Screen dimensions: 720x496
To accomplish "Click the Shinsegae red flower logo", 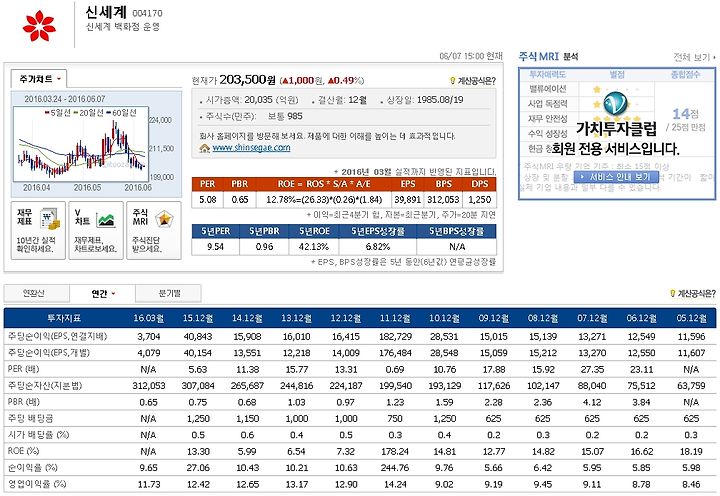I will click(x=39, y=26).
